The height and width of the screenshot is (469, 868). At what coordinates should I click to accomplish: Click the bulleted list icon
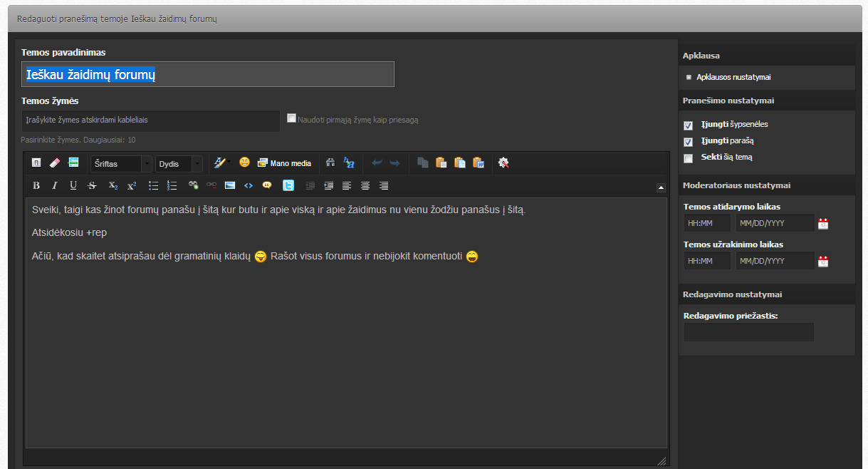153,185
